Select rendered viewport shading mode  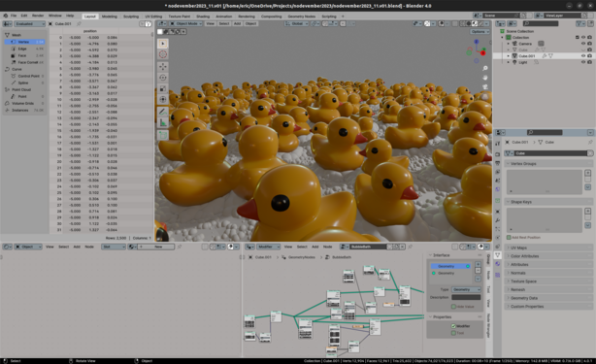(480, 23)
